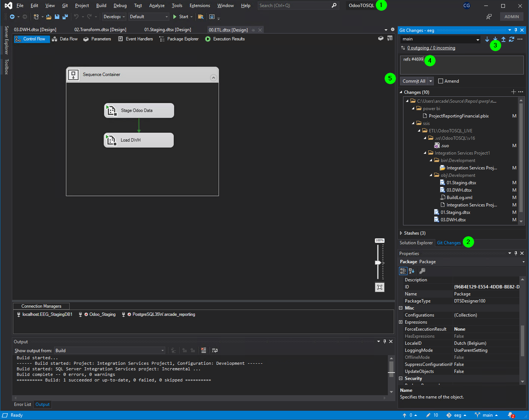
Task: Click the Stage Odoo Data task
Action: coord(139,110)
